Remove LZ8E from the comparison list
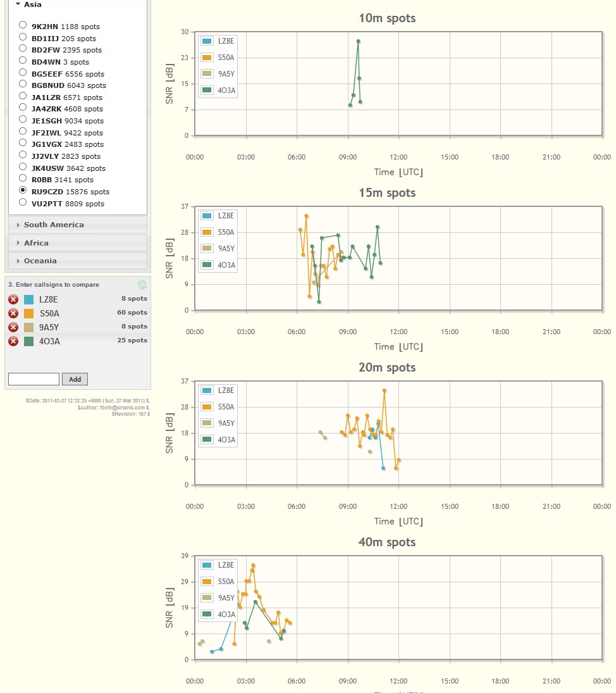 (13, 299)
